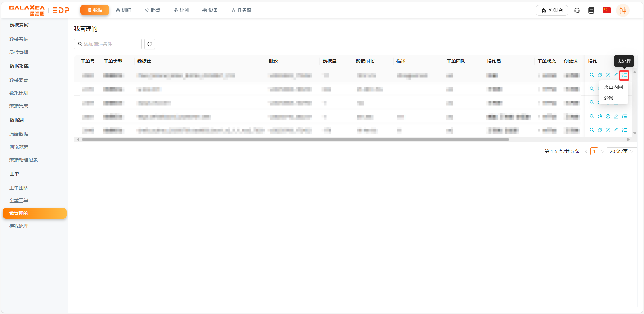Choose 公网 in the popup menu
Viewport: 644px width, 314px height.
tap(609, 98)
